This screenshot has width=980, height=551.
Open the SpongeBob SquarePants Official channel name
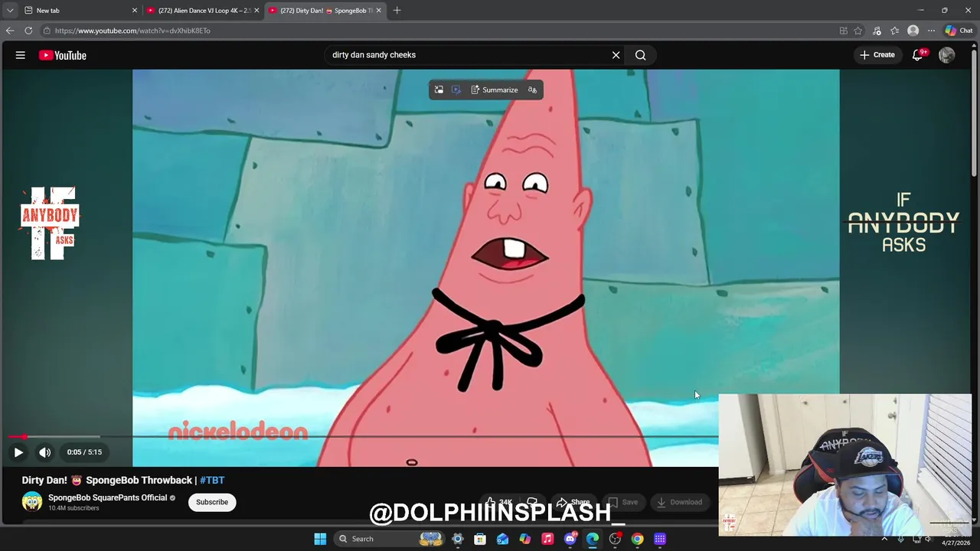107,497
